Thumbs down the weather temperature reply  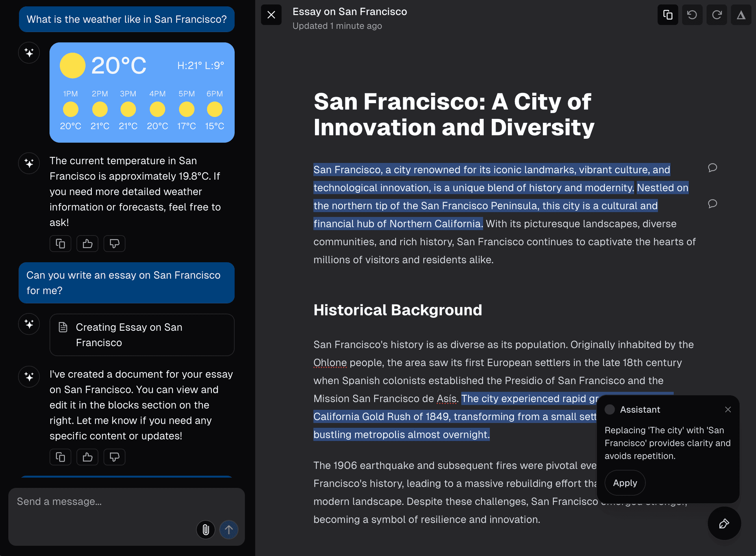114,244
